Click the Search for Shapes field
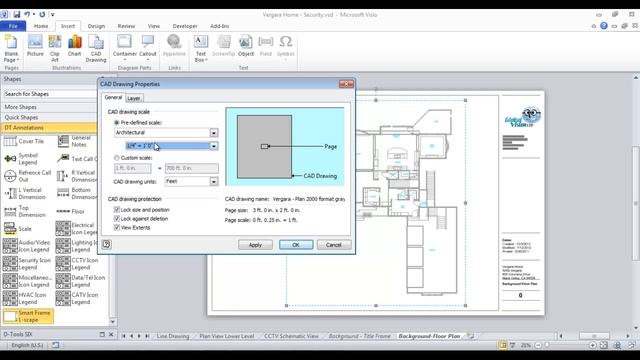The width and height of the screenshot is (640, 360). click(x=50, y=94)
